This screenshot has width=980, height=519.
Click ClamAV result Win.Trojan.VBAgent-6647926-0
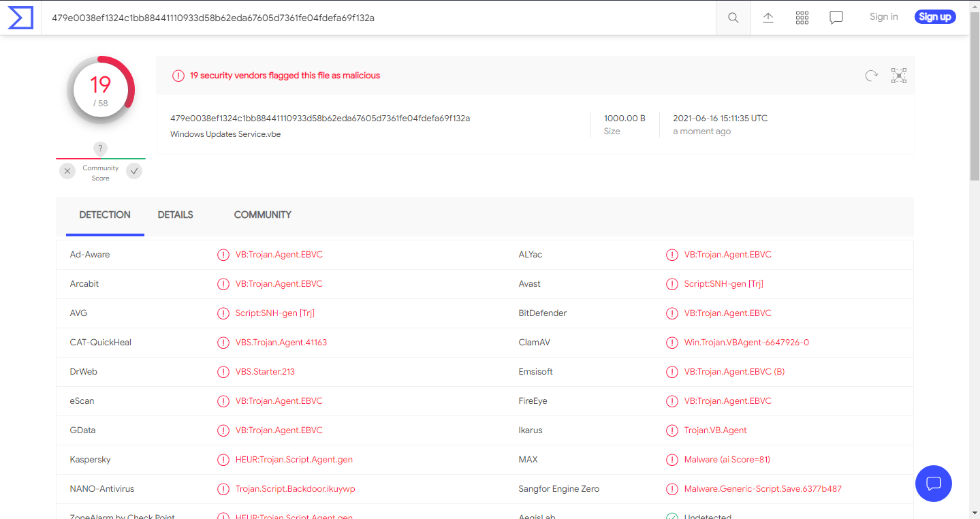click(x=746, y=343)
